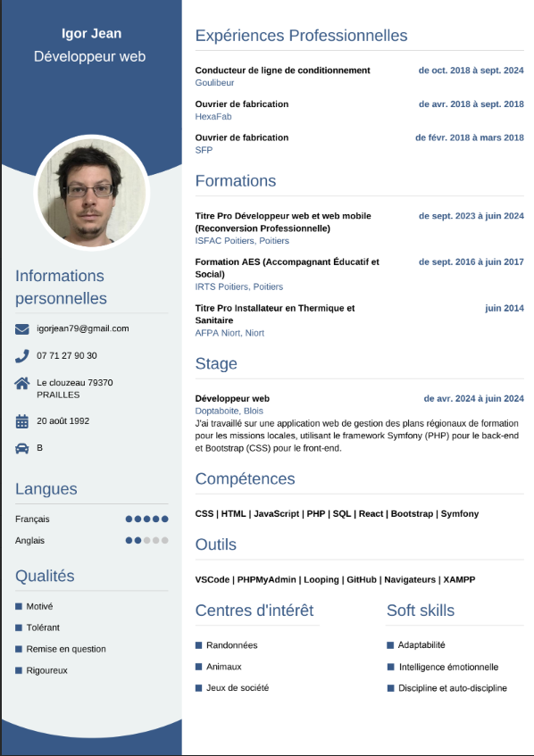This screenshot has height=756, width=534.
Task: Click the tool XAMPP
Action: point(459,579)
